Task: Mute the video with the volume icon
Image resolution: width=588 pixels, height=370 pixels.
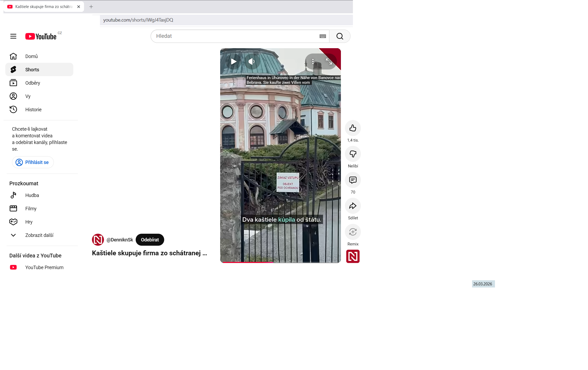Action: tap(251, 61)
